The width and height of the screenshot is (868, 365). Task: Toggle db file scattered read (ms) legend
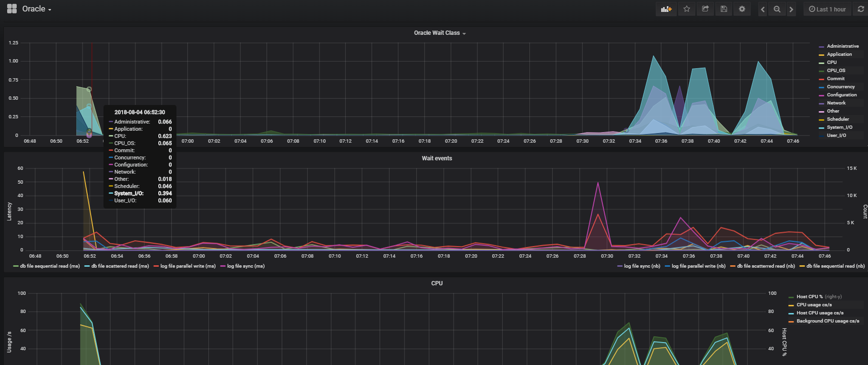120,266
